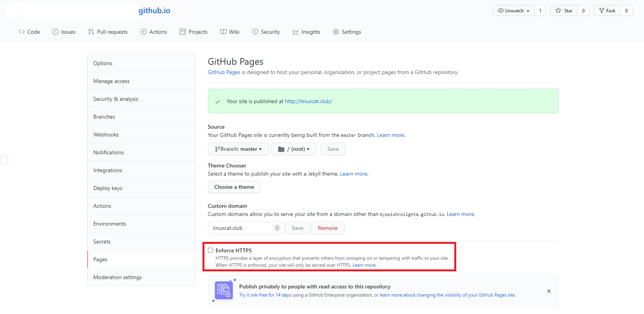644x314 pixels.
Task: Dismiss the Publish privately banner
Action: click(x=549, y=291)
